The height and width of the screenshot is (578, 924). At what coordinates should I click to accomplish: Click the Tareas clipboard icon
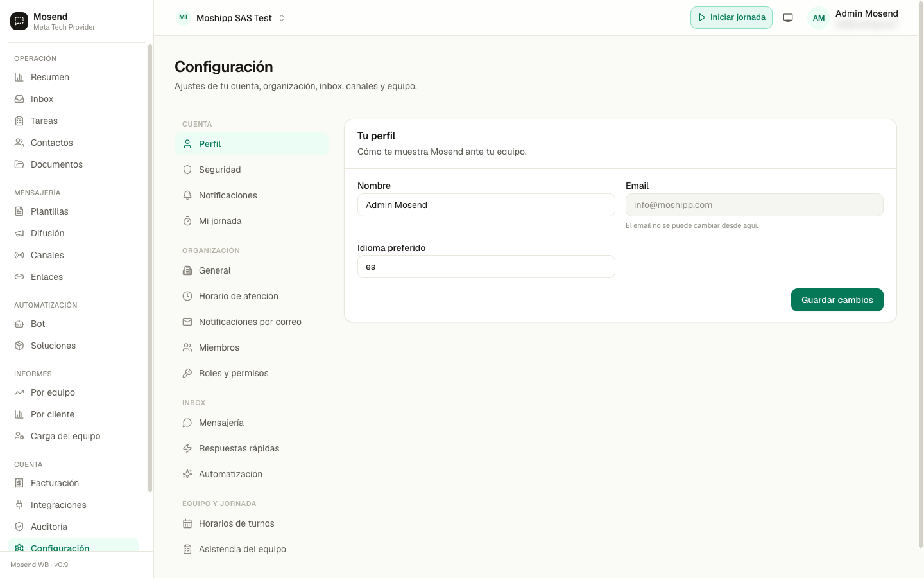point(19,121)
